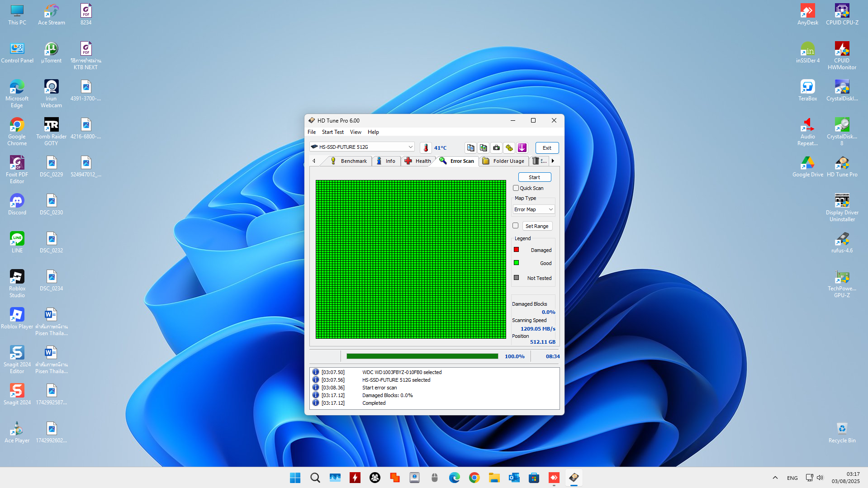This screenshot has width=868, height=488.
Task: Open Discord desktop shortcut
Action: point(17,204)
